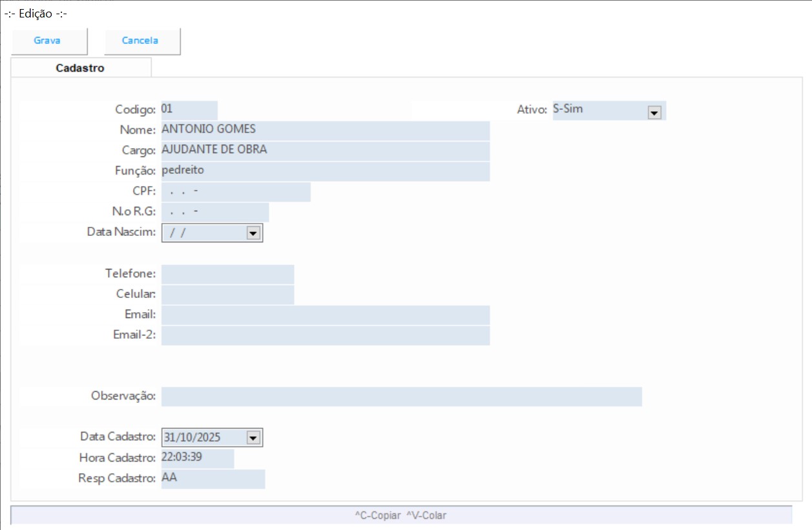Open the Data Cadastro date picker arrow
The height and width of the screenshot is (530, 812).
tap(253, 438)
